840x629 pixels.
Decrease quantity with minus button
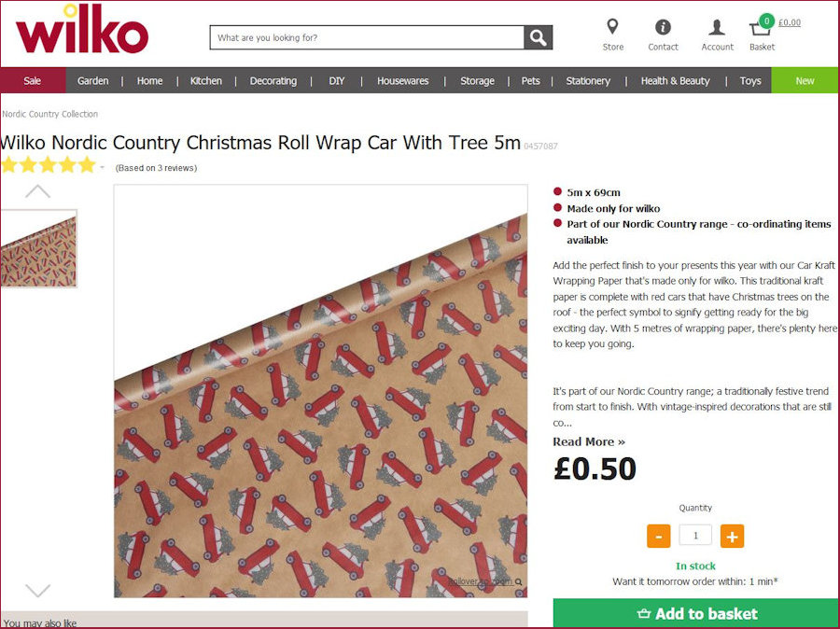[x=659, y=536]
